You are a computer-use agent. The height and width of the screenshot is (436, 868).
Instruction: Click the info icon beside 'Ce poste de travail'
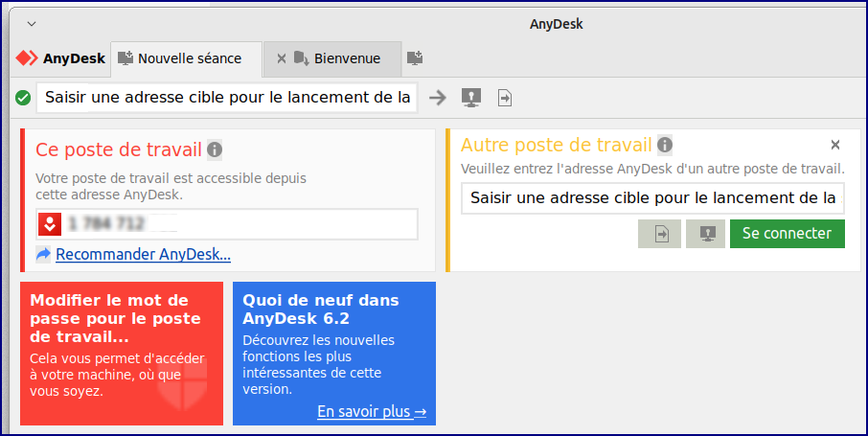coord(215,149)
